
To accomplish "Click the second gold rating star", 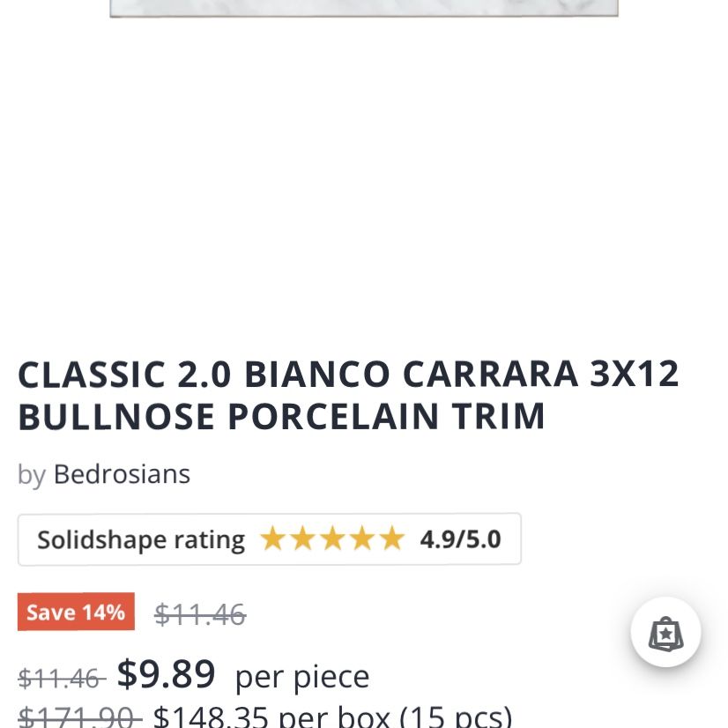I will coord(302,539).
